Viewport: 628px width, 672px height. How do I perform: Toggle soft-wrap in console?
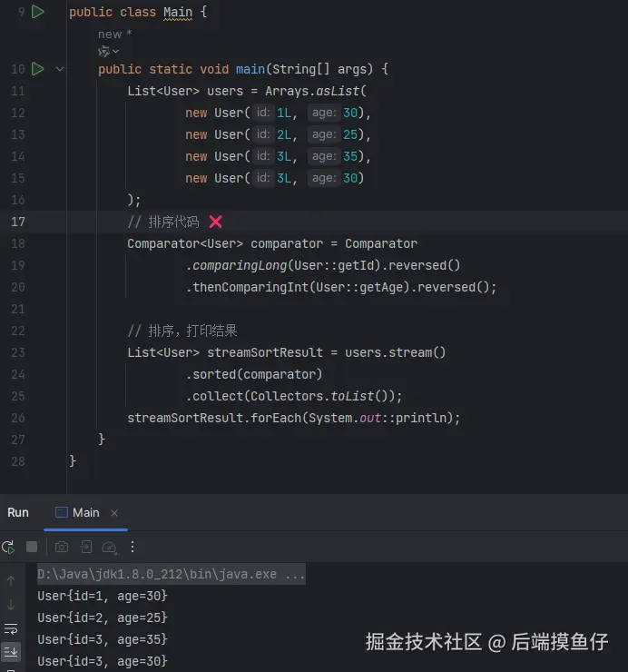(11, 628)
